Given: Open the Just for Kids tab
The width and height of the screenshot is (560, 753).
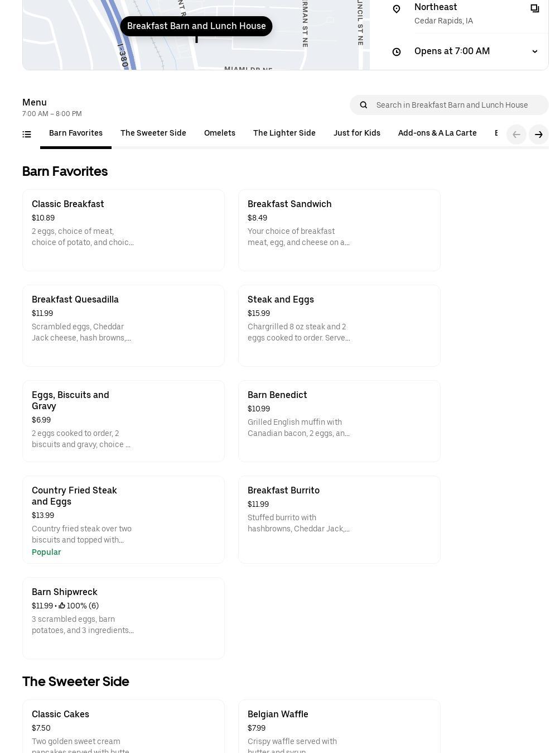Looking at the screenshot, I should (356, 133).
